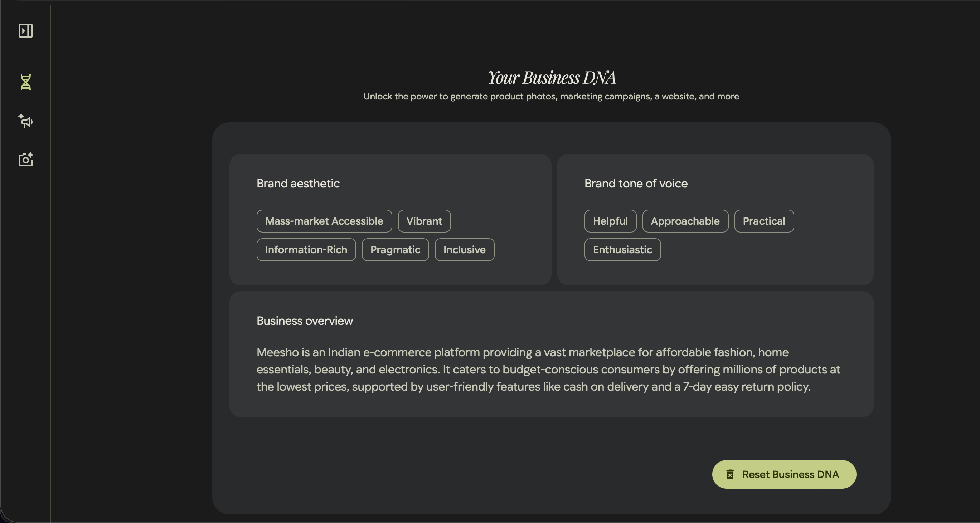This screenshot has width=980, height=523.
Task: Click the Brand aesthetic heading
Action: [x=298, y=183]
